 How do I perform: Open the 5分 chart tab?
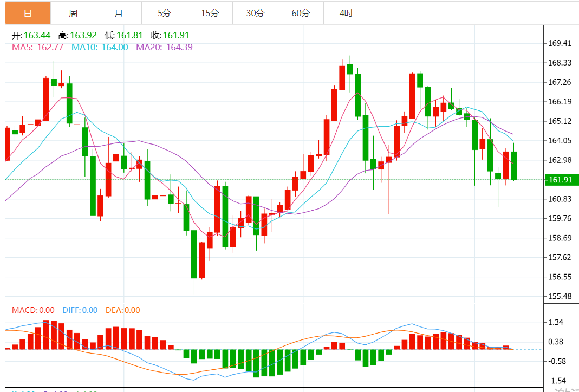[164, 14]
